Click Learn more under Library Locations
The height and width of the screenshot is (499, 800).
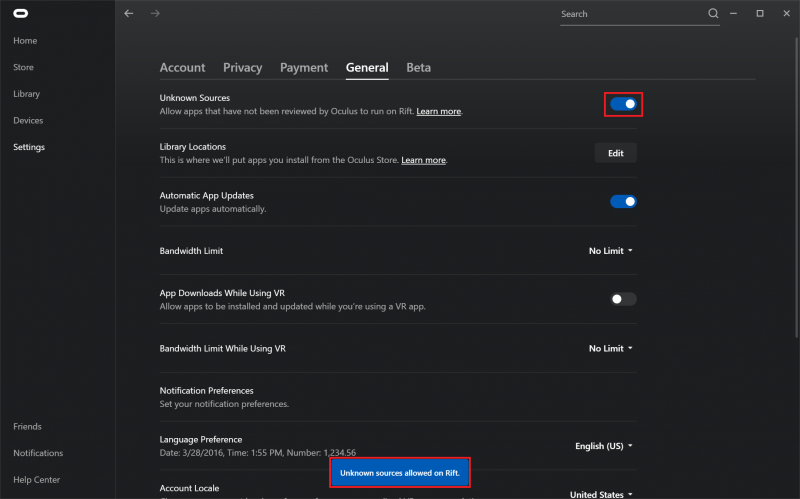tap(423, 160)
